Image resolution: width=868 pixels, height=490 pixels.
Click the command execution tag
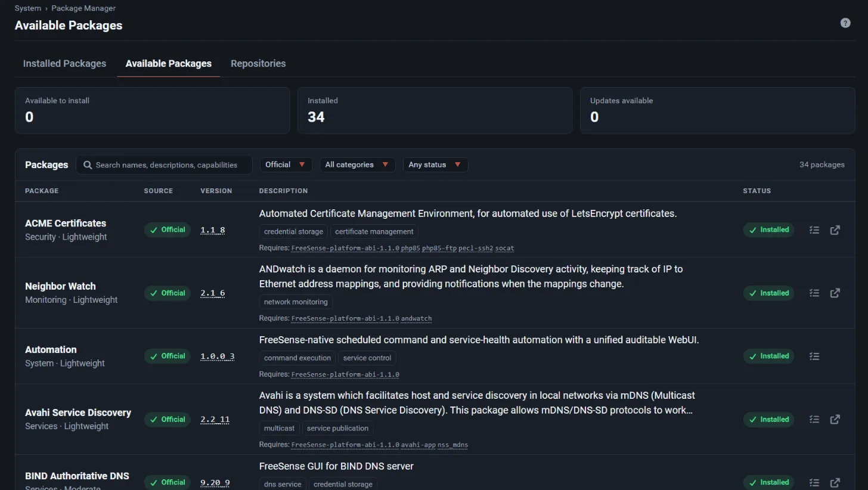(297, 358)
